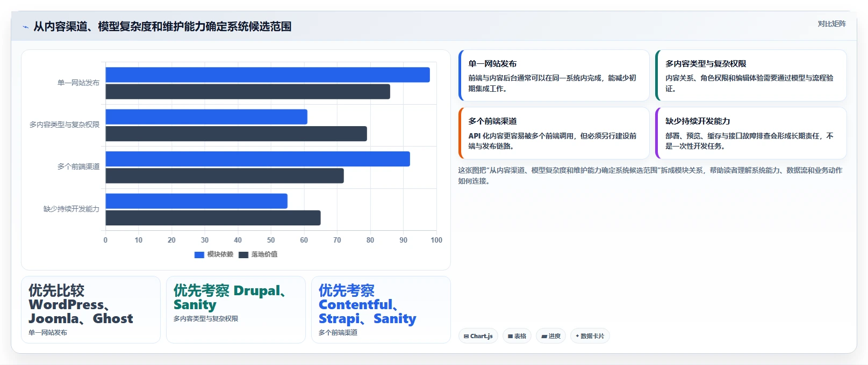Screen dimensions: 868x365
Task: Click the 进度 tag chip
Action: point(551,336)
